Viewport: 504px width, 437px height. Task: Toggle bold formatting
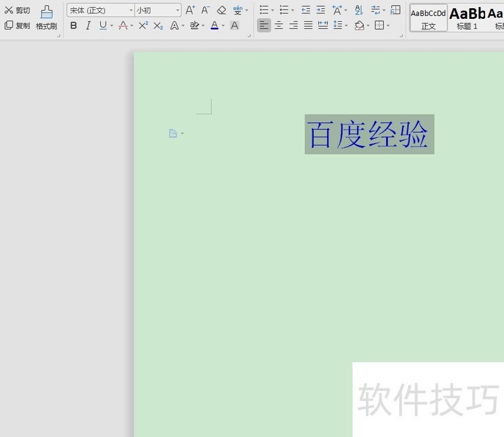click(74, 25)
